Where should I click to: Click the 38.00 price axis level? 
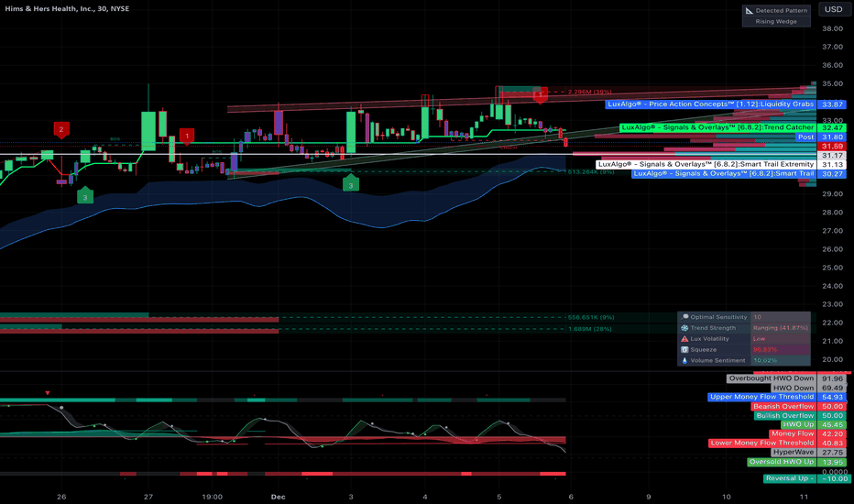coord(832,28)
